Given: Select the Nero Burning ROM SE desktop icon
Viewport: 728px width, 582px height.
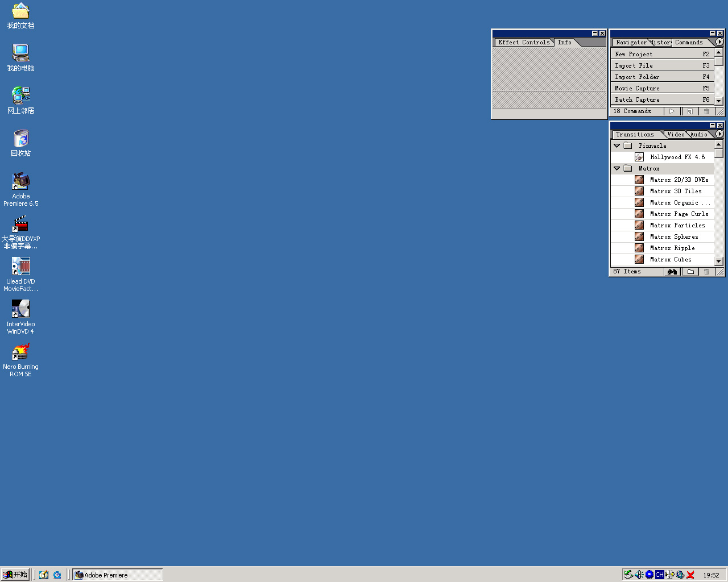Looking at the screenshot, I should (21, 352).
